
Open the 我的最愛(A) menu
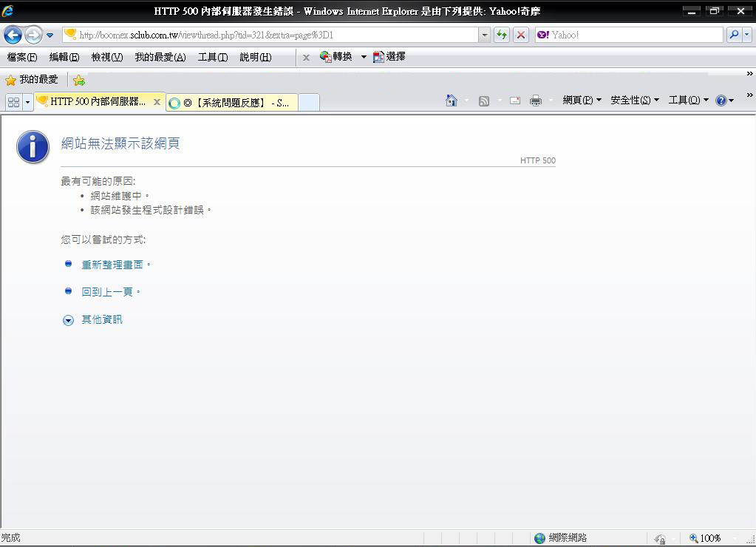coord(160,57)
